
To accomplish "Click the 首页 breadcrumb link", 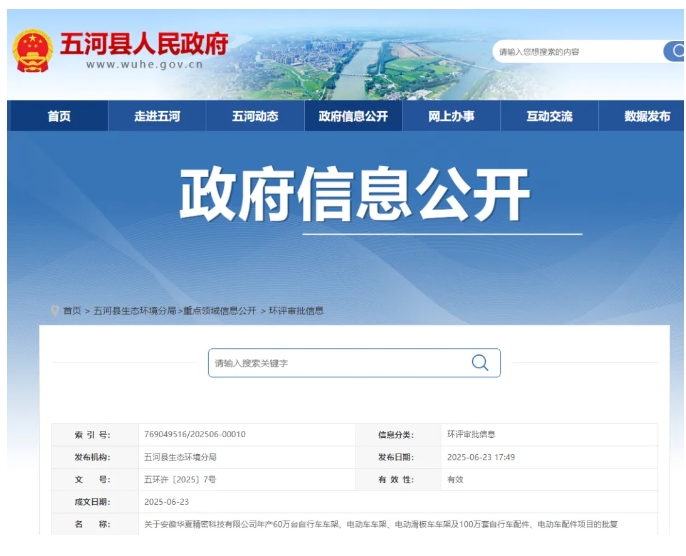I will click(x=72, y=311).
